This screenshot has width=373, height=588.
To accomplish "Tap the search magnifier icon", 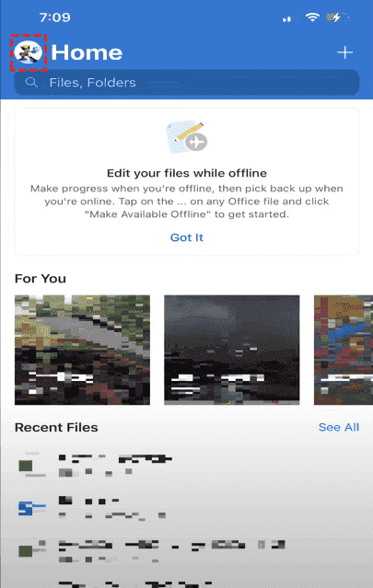I will [x=31, y=82].
